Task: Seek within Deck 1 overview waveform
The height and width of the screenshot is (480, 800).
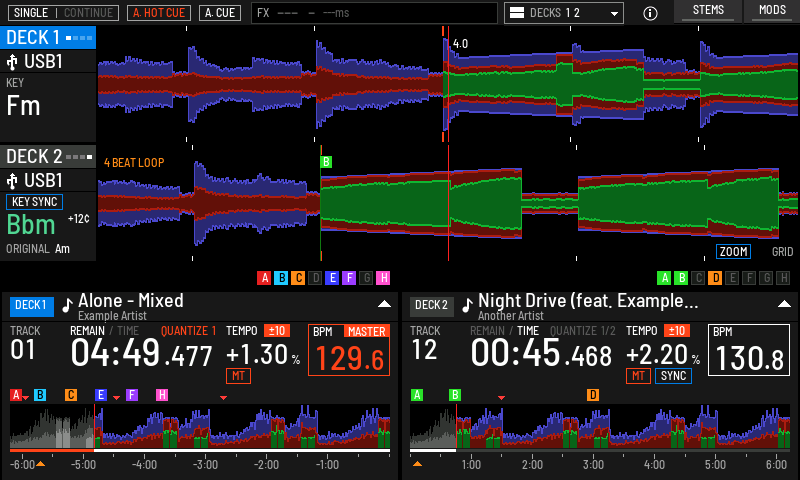Action: [x=200, y=426]
